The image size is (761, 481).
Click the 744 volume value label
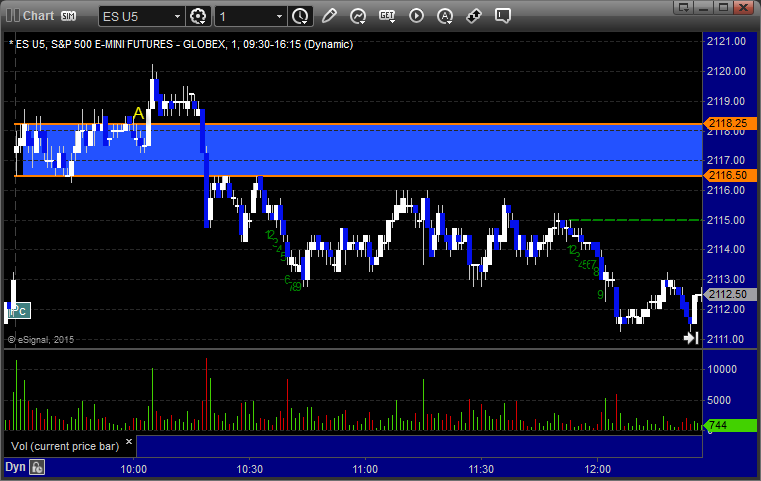tap(730, 426)
